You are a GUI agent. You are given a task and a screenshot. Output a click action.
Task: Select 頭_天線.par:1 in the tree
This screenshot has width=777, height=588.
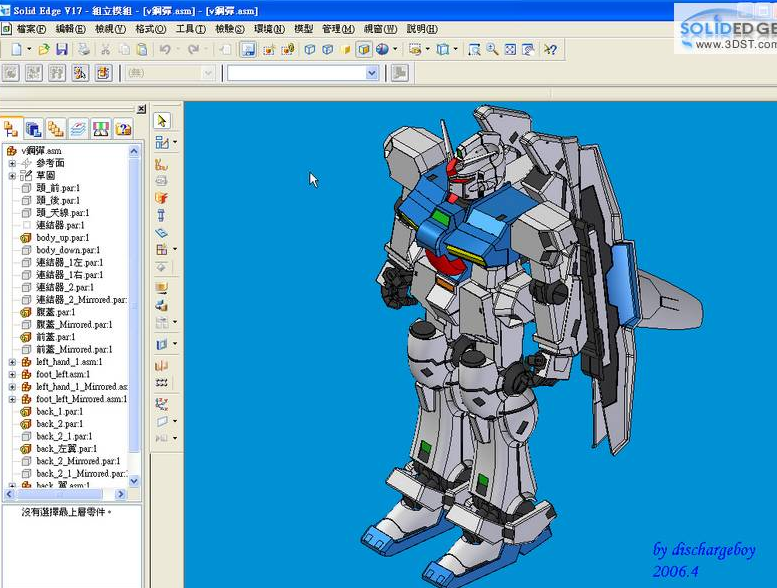click(x=62, y=213)
